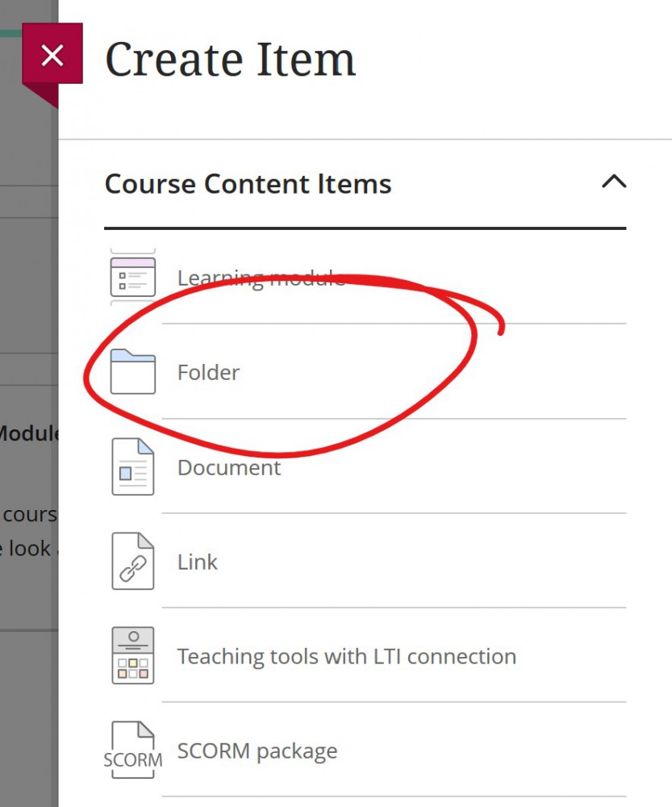672x807 pixels.
Task: Click the Folder icon circled in red
Action: (132, 372)
